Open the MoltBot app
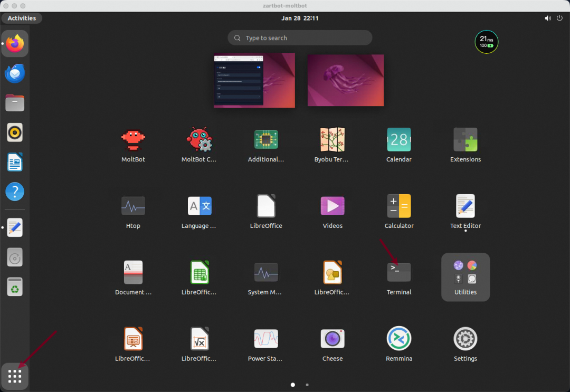 [x=133, y=140]
